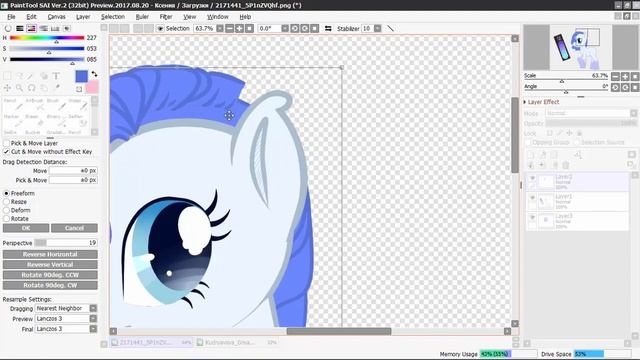Enable Pick & Move Layer checkbox

6,143
